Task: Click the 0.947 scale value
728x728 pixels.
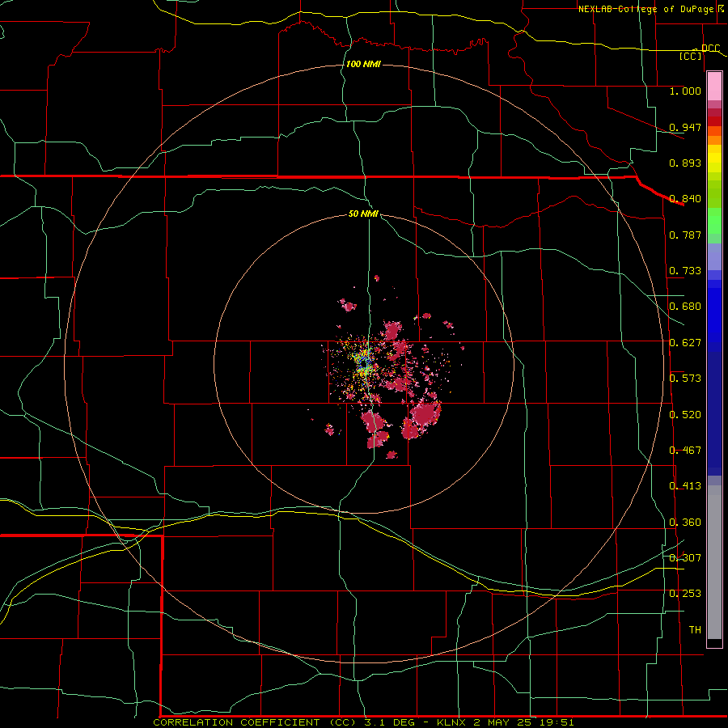Action: coord(685,127)
